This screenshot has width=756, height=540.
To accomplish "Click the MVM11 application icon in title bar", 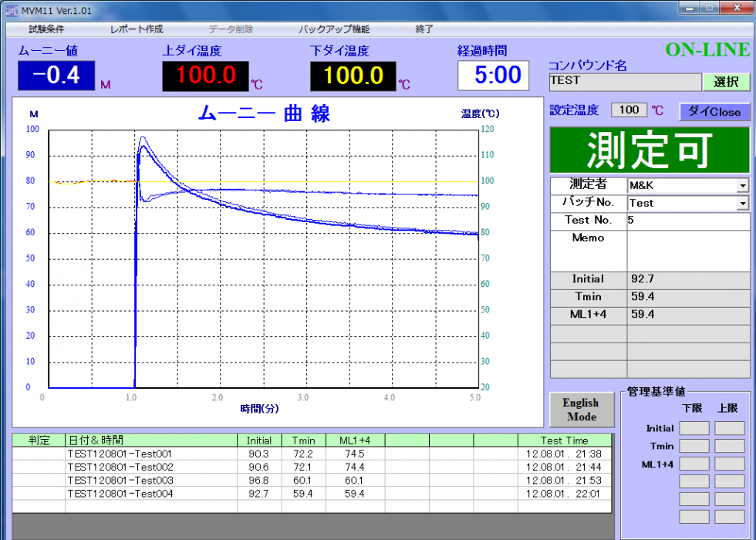I will 11,10.
